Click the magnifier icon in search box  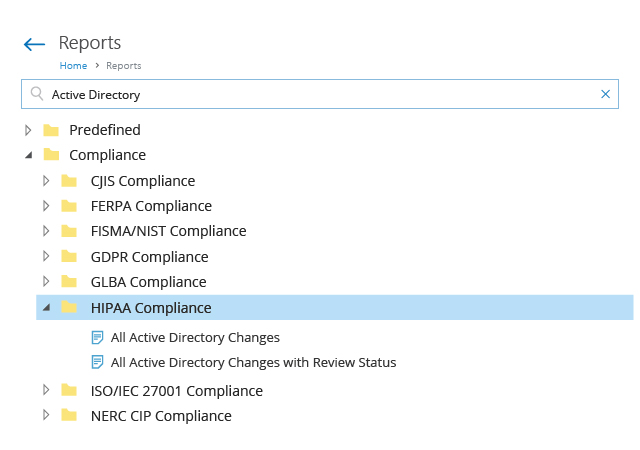click(37, 94)
